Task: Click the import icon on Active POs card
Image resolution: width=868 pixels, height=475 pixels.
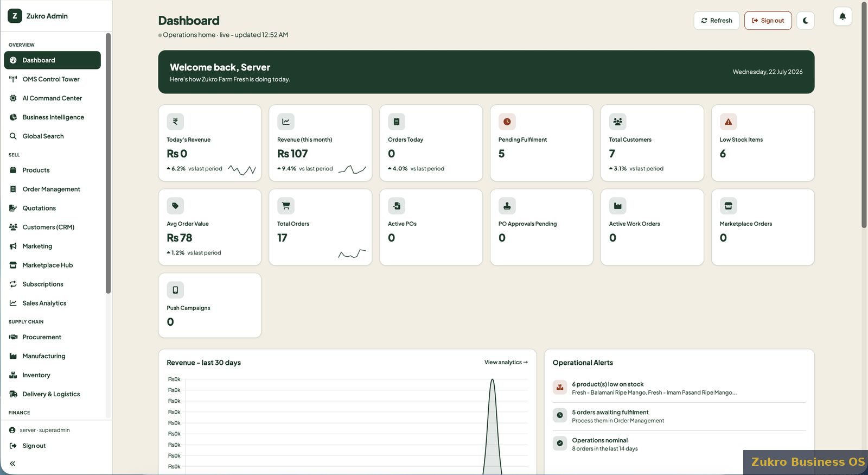Action: click(x=397, y=206)
